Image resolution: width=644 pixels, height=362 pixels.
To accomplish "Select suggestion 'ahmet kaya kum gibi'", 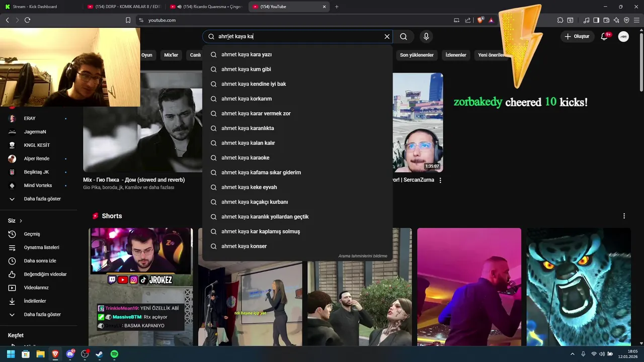I will pos(297,69).
